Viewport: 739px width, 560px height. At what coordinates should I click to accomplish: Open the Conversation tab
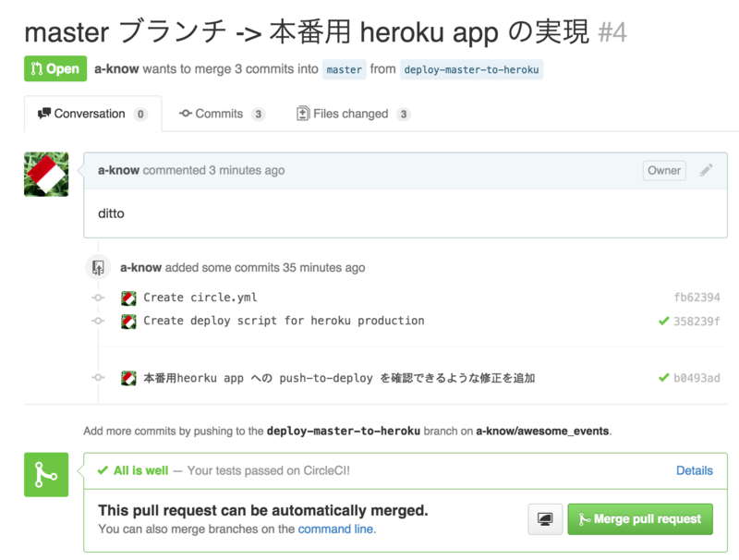coord(93,114)
